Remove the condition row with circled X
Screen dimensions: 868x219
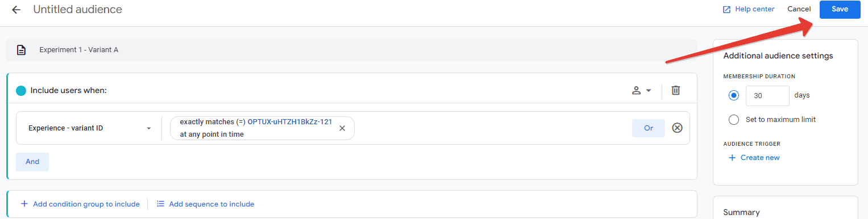[x=677, y=128]
